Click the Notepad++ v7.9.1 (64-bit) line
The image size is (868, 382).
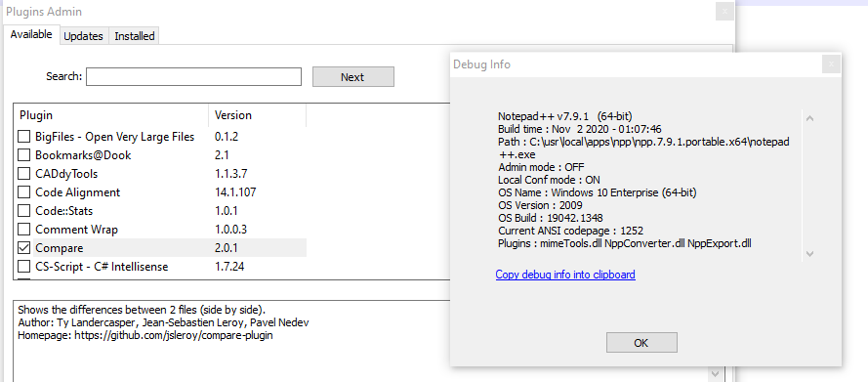[565, 116]
